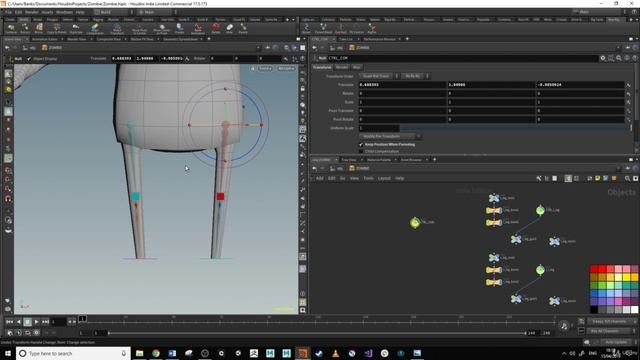
Task: Open the Render menu
Action: tap(31, 12)
